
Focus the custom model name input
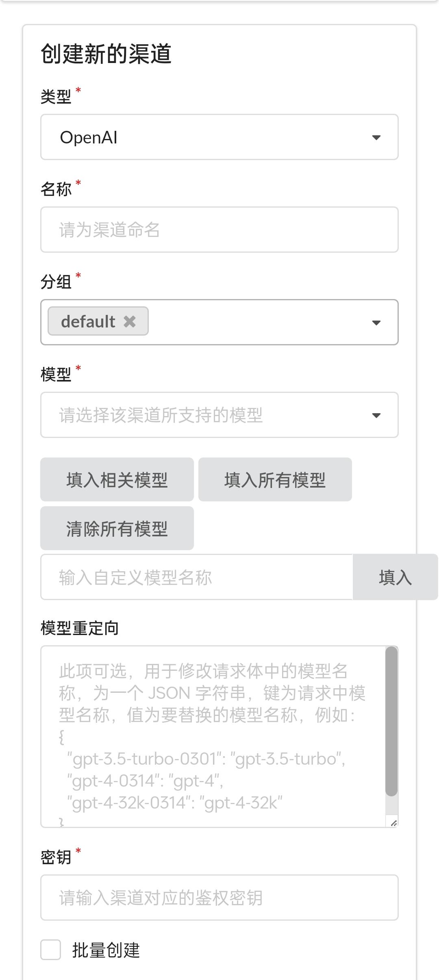click(x=197, y=577)
